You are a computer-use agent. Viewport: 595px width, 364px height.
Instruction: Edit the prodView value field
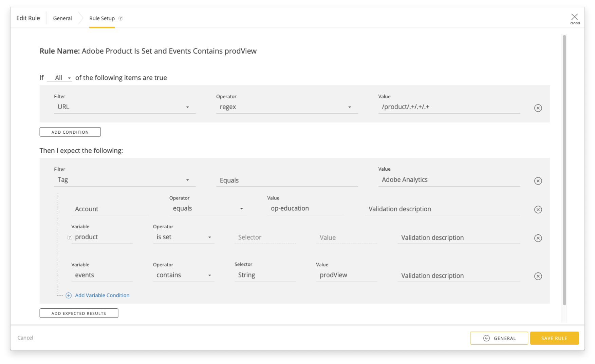click(x=347, y=275)
